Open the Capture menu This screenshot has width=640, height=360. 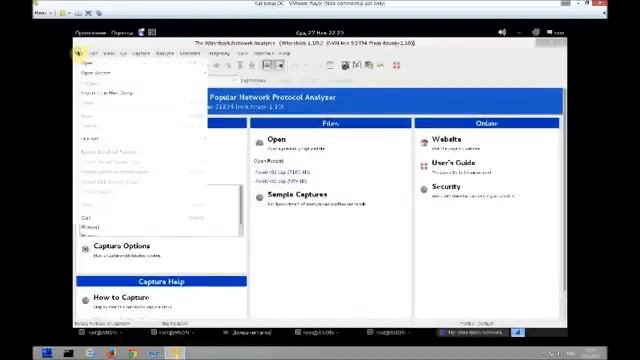[141, 53]
